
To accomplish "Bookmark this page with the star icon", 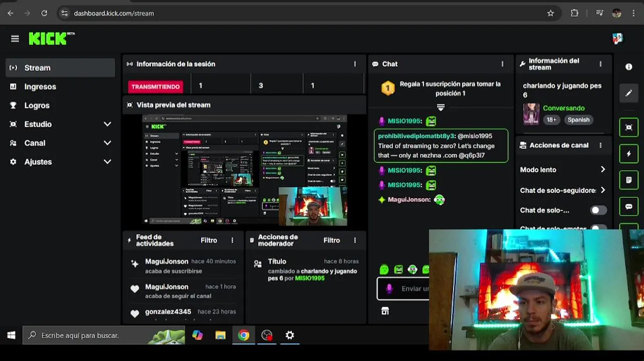I will [551, 14].
